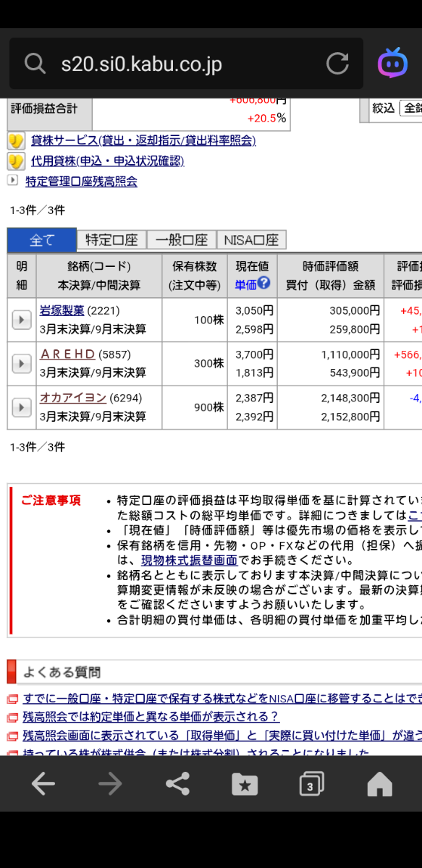The image size is (422, 868).
Task: Open the ＡＲＥＨＤ stock link
Action: click(x=68, y=354)
